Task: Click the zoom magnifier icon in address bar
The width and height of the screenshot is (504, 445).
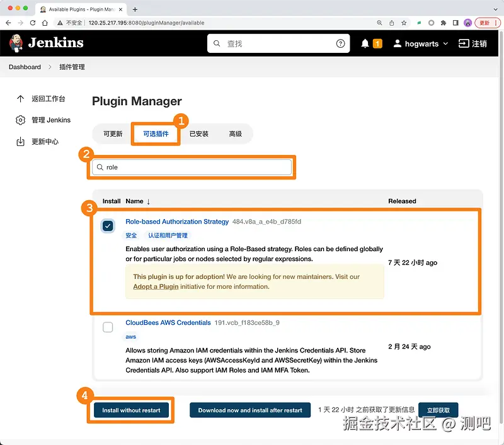Action: (380, 23)
